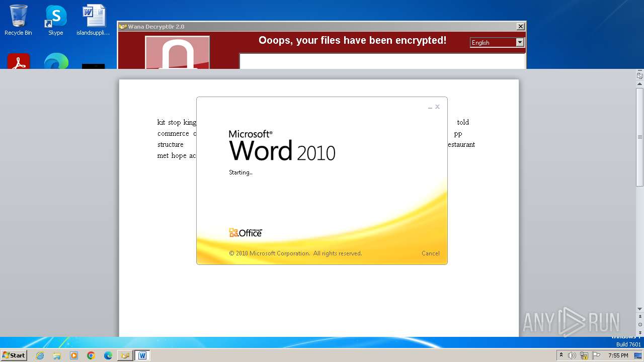Open the English language dropdown in Wana Decrypt0r

pyautogui.click(x=520, y=43)
